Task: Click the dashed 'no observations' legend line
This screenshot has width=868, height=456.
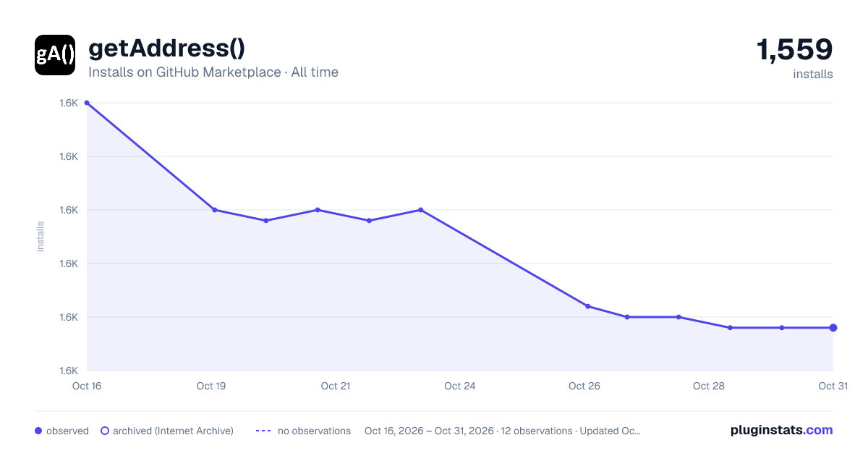Action: (x=263, y=431)
